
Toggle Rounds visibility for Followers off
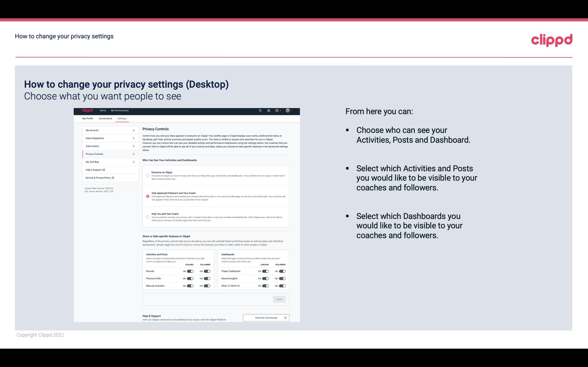[x=207, y=271]
